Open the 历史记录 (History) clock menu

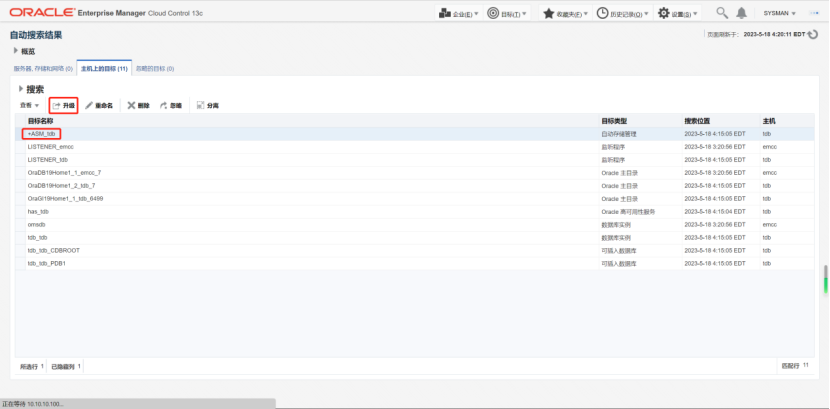click(623, 13)
